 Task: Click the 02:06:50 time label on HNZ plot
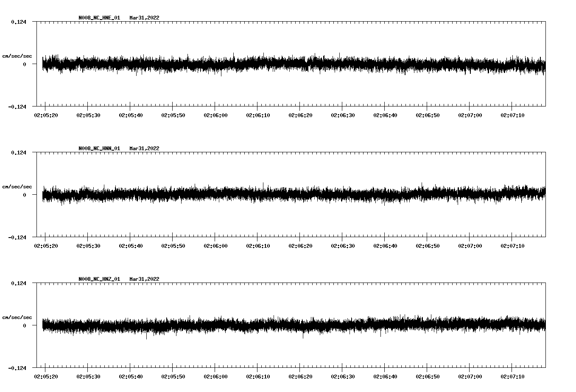428,377
